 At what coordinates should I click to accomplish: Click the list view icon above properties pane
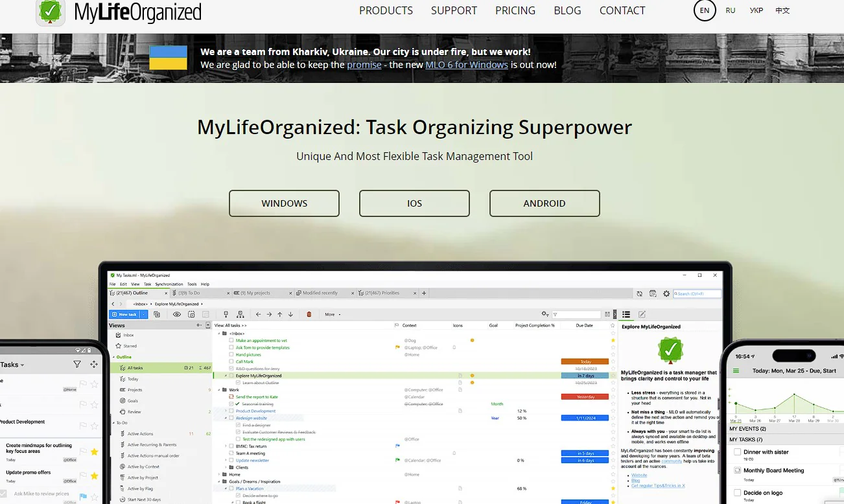click(626, 314)
